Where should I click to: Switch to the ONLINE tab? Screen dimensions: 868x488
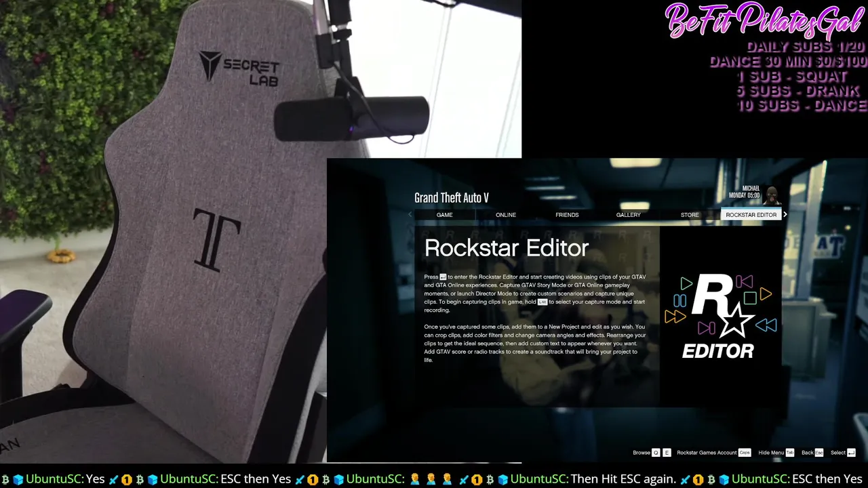pos(506,215)
